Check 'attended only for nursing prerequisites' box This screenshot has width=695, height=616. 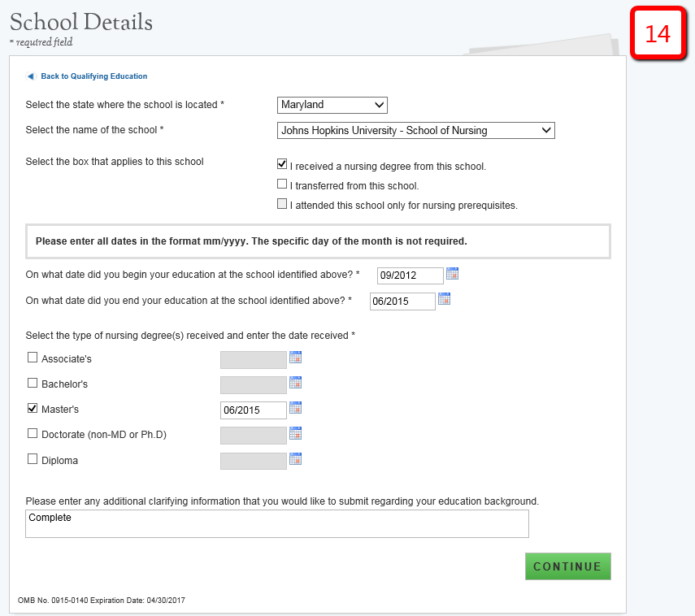coord(282,204)
